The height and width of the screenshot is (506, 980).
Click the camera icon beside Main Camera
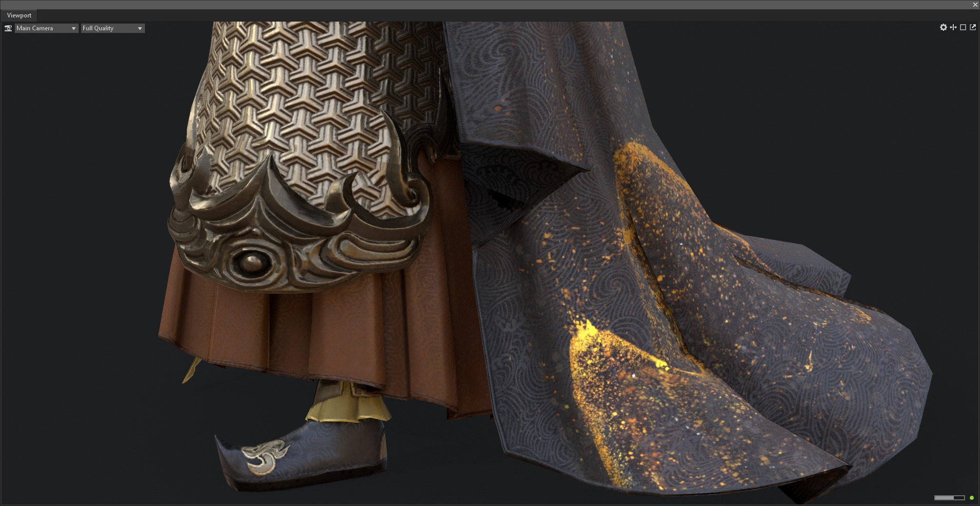tap(8, 28)
